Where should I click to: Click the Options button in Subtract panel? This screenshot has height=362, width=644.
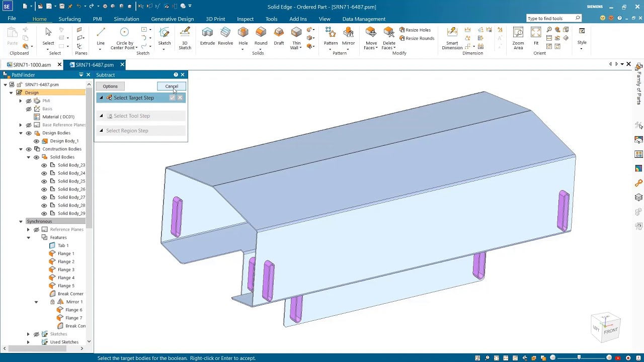[x=110, y=86]
